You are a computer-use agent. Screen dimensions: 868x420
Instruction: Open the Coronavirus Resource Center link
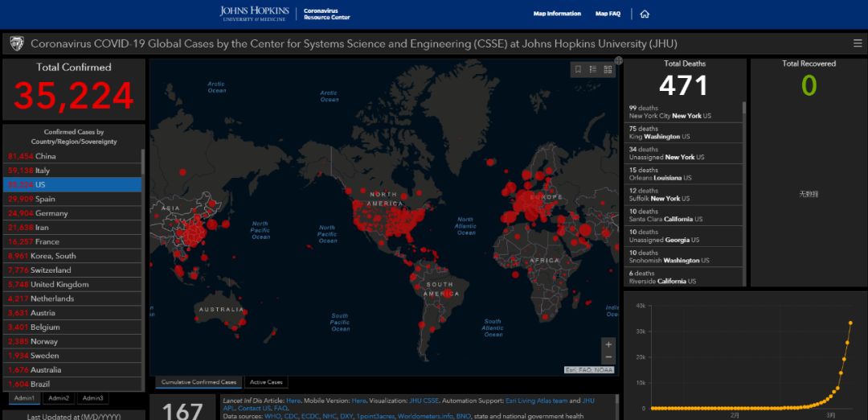[326, 14]
